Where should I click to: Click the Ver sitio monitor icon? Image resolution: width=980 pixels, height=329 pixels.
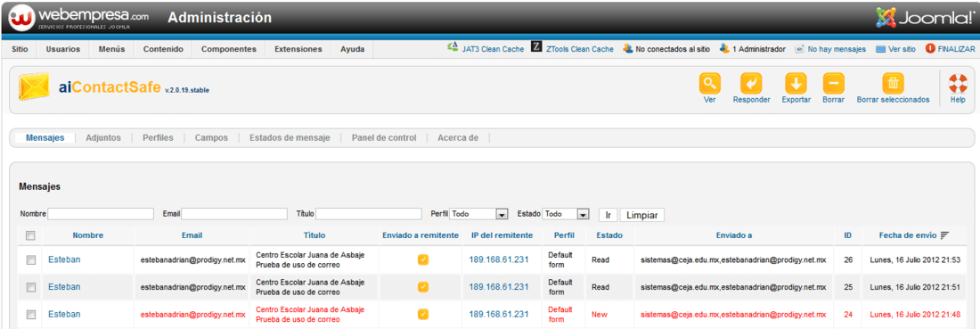tap(880, 49)
